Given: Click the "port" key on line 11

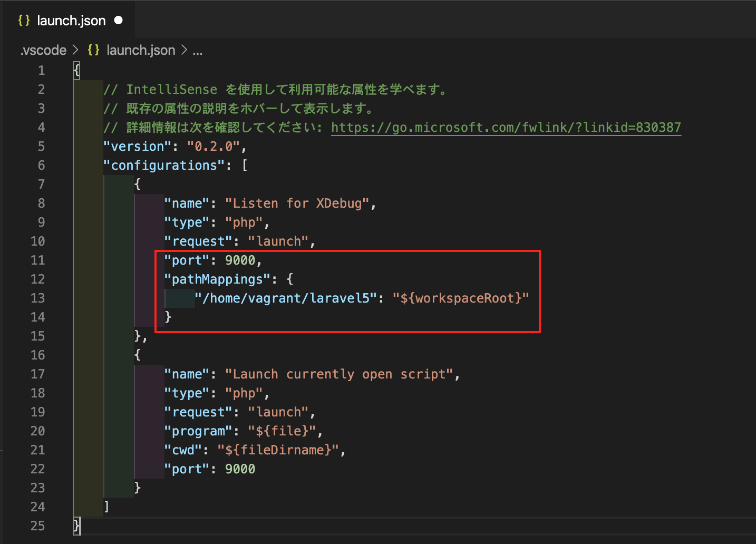Looking at the screenshot, I should [x=187, y=260].
